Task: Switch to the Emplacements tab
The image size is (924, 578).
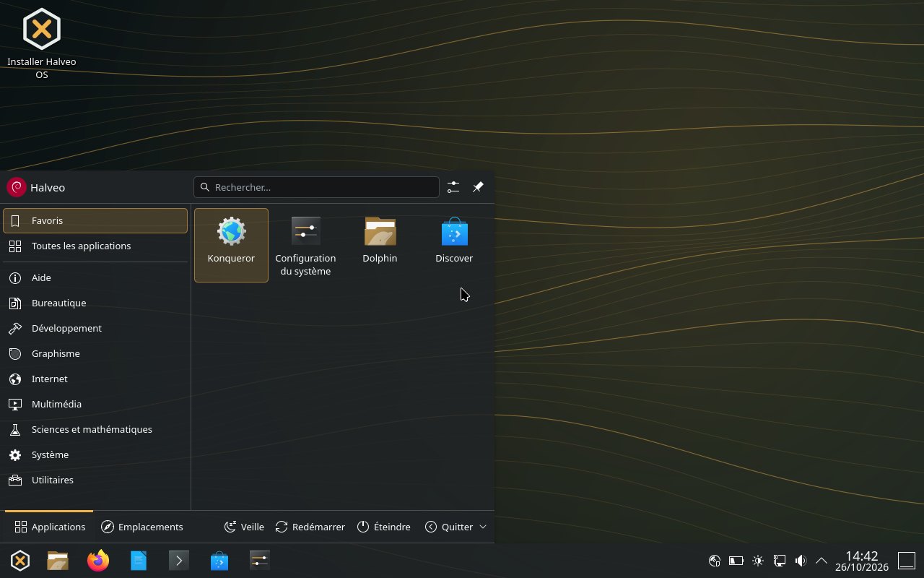Action: pyautogui.click(x=141, y=527)
